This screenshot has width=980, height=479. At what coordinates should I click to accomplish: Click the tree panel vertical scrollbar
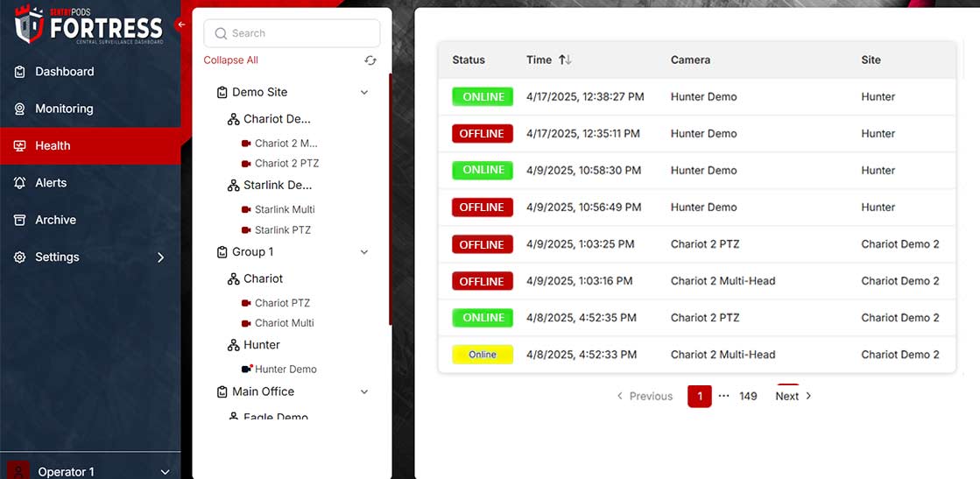click(x=390, y=201)
